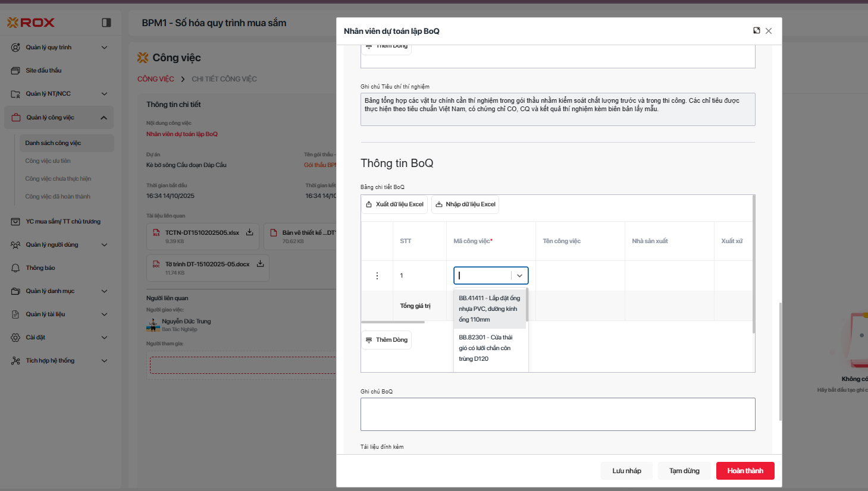Open Công việc ưu tiên submenu item
The image size is (868, 491).
(48, 161)
